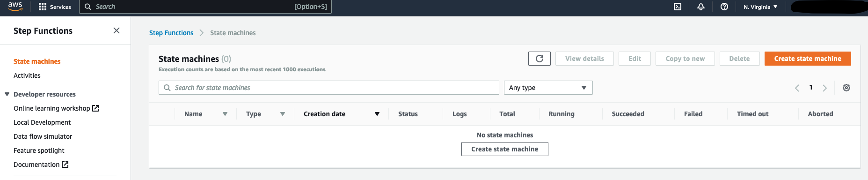Screen dimensions: 868x180
Task: Click the orange Create state machine button
Action: pos(808,59)
